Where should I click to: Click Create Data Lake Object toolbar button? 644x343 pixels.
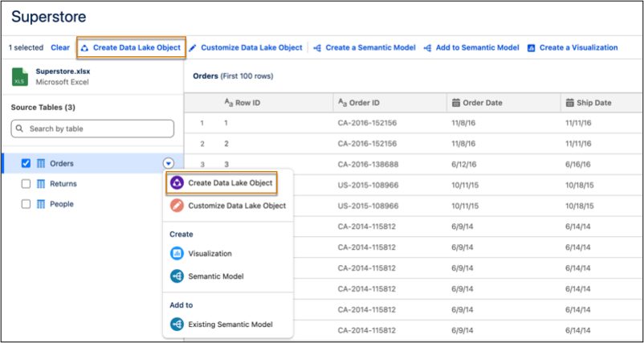tap(131, 48)
